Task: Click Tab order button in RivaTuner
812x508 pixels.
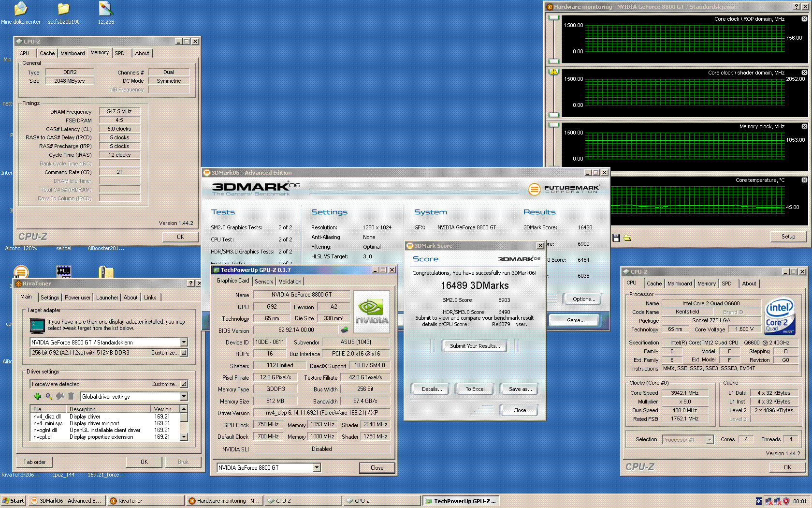Action: [34, 462]
